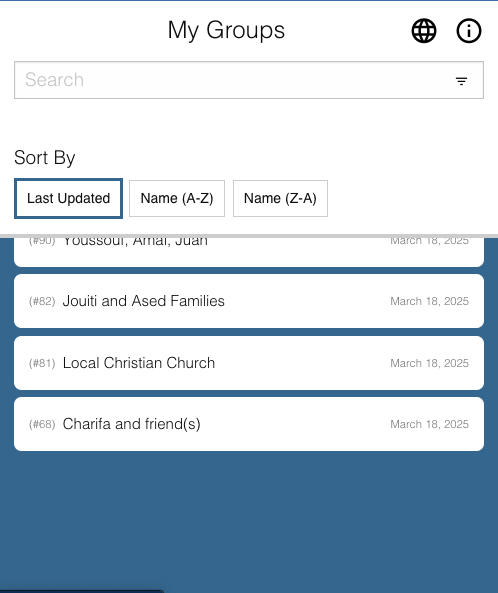The width and height of the screenshot is (498, 593).
Task: Open the Local Christian Church group
Action: pyautogui.click(x=249, y=363)
